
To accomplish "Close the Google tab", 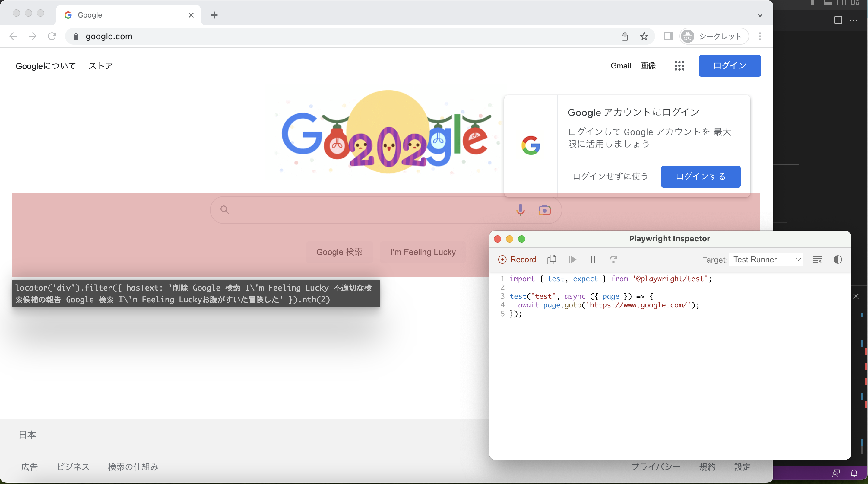I will coord(191,15).
